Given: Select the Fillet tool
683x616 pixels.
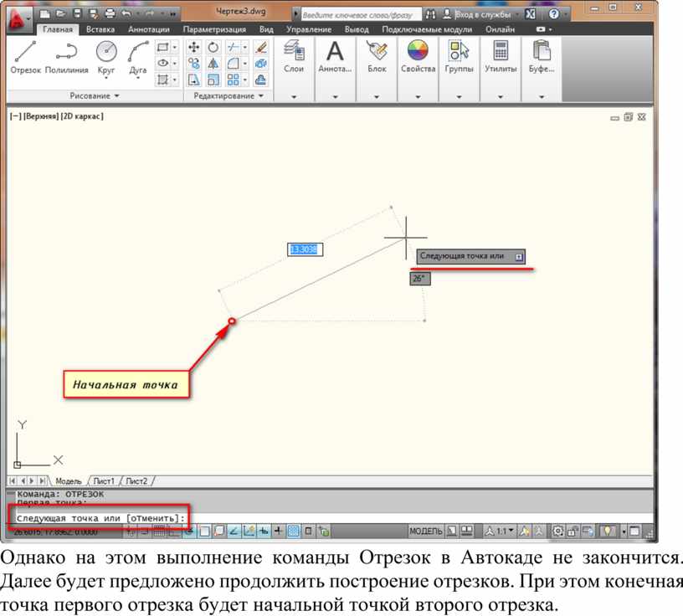Looking at the screenshot, I should (x=233, y=64).
